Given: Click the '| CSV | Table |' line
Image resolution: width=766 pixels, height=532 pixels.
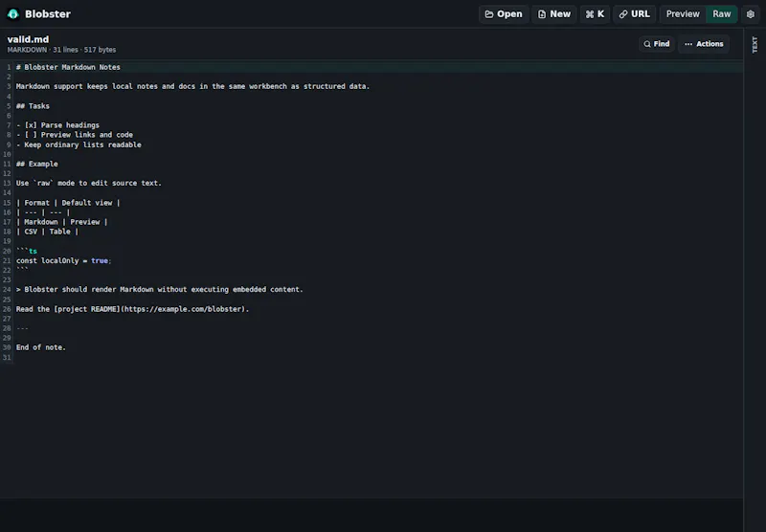Looking at the screenshot, I should point(47,232).
